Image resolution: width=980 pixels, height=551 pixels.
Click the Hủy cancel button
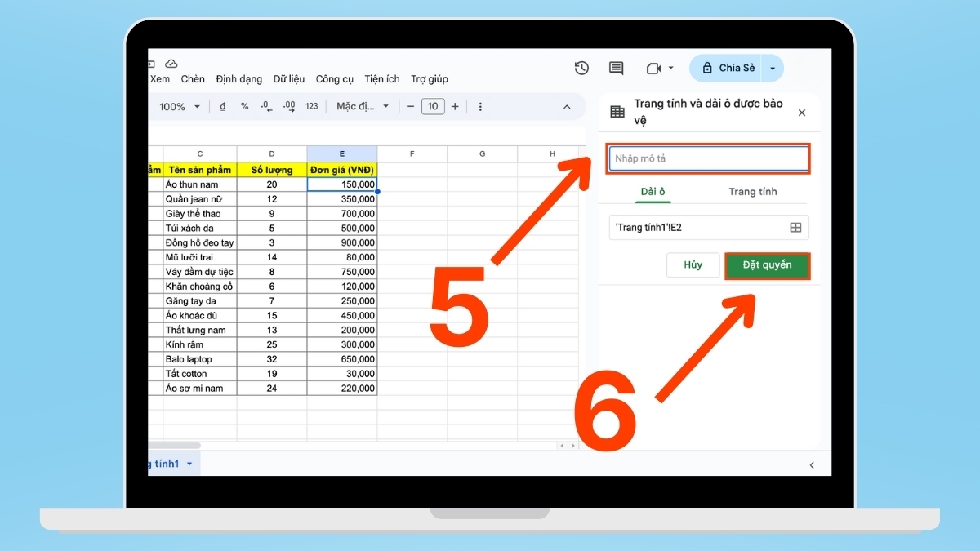pyautogui.click(x=693, y=265)
